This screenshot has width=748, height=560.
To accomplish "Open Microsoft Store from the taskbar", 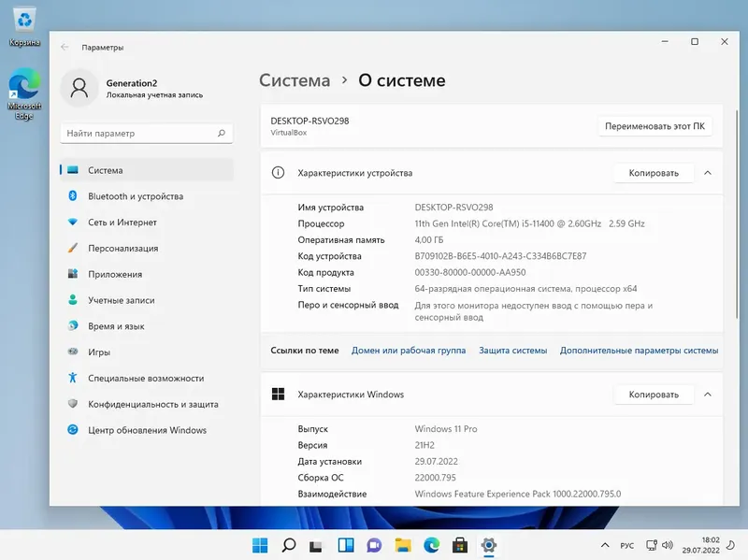I will pyautogui.click(x=459, y=545).
